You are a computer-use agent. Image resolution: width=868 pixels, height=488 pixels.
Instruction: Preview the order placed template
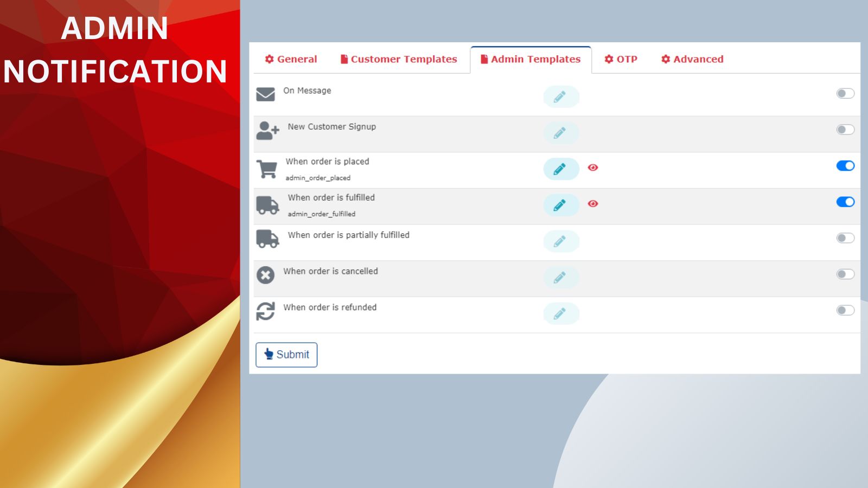593,168
